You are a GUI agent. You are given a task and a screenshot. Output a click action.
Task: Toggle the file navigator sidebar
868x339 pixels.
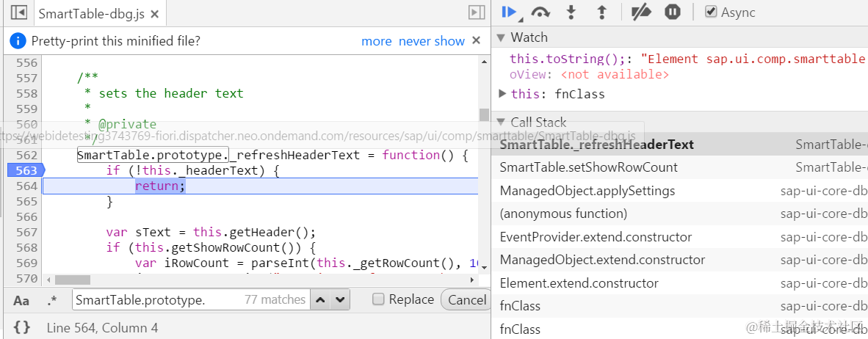[x=19, y=13]
